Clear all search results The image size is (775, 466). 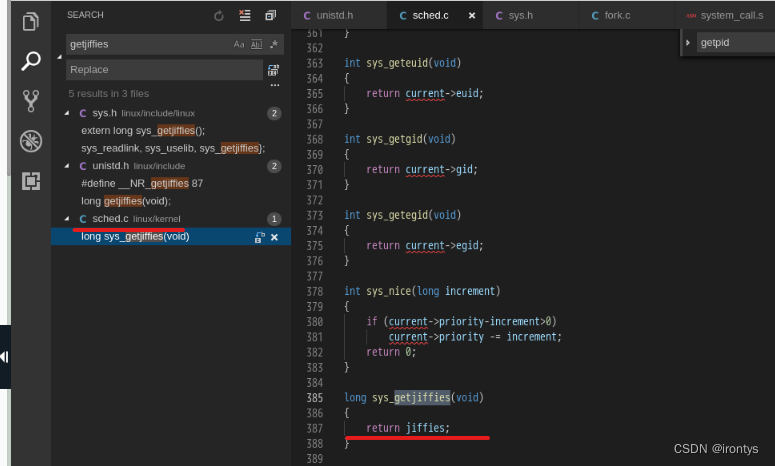(x=245, y=16)
